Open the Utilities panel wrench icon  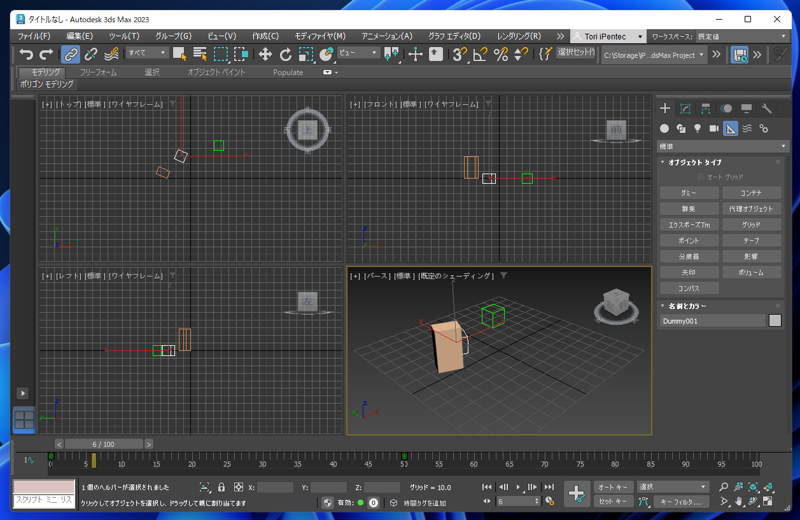click(x=767, y=108)
